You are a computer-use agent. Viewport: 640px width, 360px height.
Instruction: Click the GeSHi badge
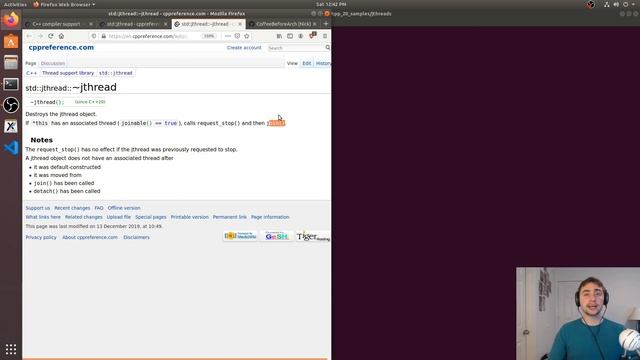(x=276, y=236)
